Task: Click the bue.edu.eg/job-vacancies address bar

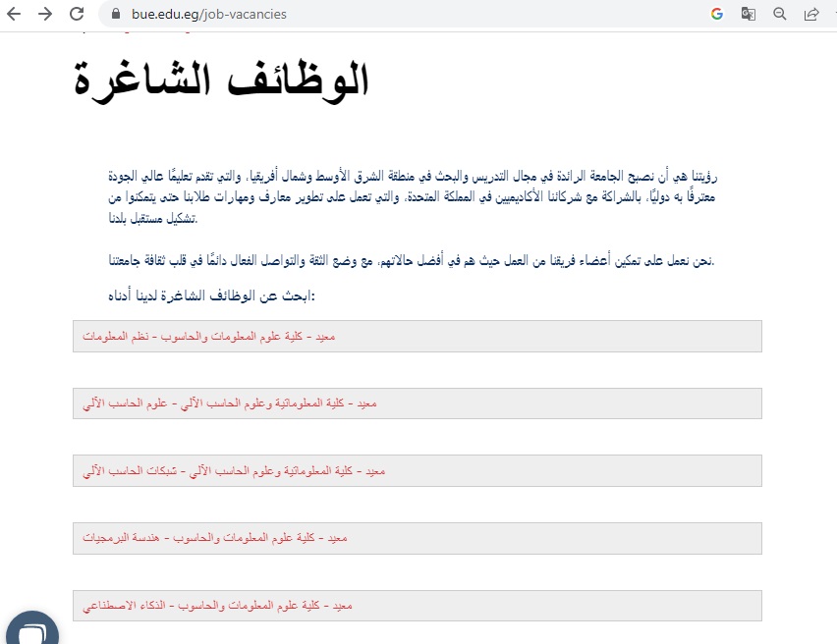Action: pyautogui.click(x=393, y=15)
